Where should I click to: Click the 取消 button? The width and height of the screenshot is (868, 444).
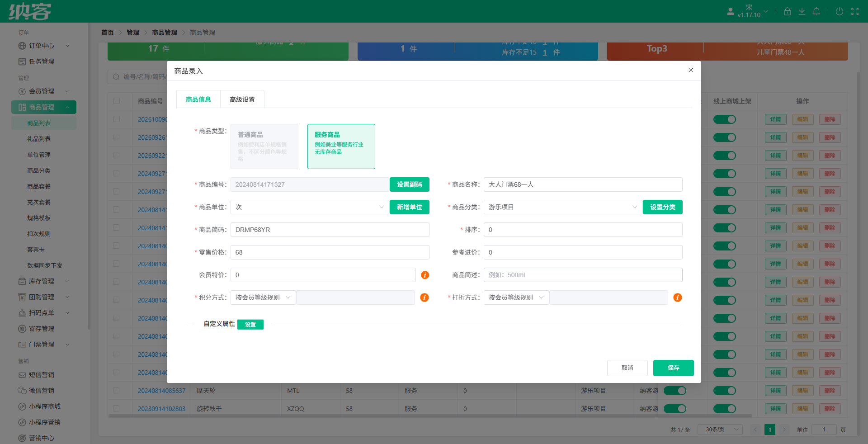coord(627,368)
